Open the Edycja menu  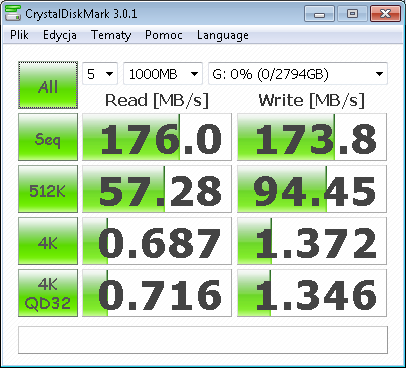click(60, 35)
